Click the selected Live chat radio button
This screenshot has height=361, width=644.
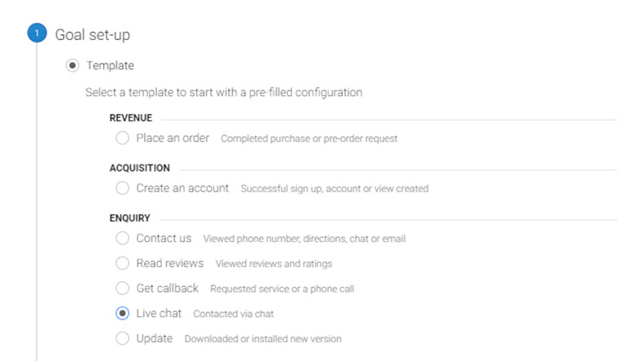[x=122, y=313]
